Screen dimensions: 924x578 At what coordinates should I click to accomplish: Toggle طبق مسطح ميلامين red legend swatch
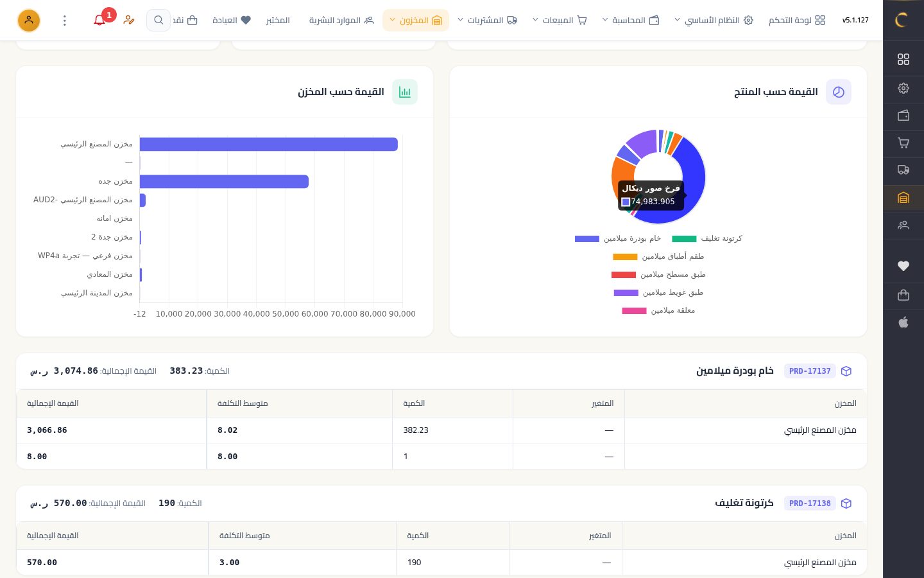(624, 274)
